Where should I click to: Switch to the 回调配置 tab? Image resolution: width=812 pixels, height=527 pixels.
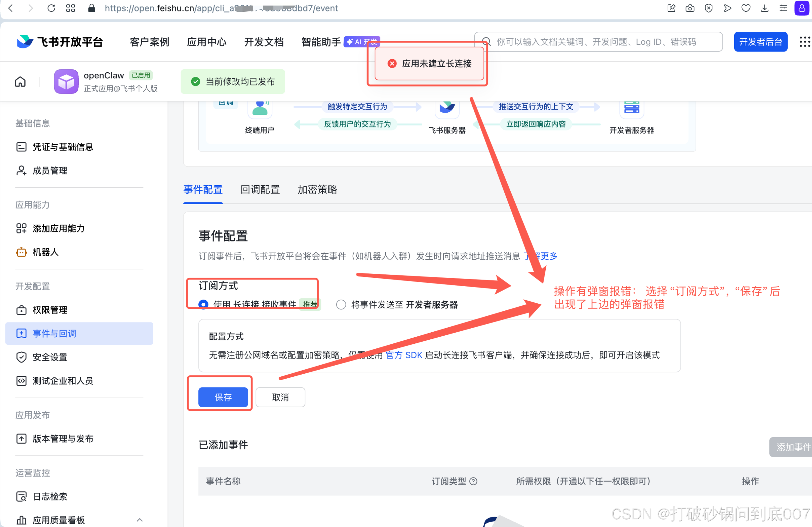coord(260,189)
